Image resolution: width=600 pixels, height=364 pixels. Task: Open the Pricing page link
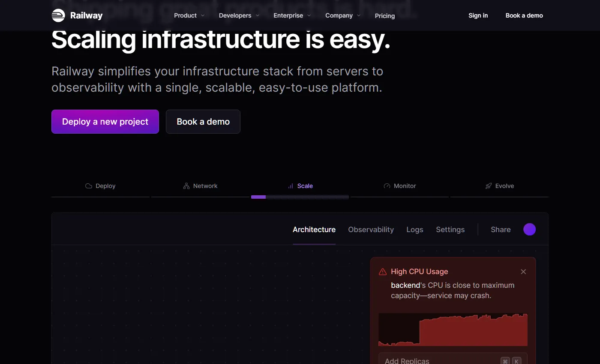(384, 16)
